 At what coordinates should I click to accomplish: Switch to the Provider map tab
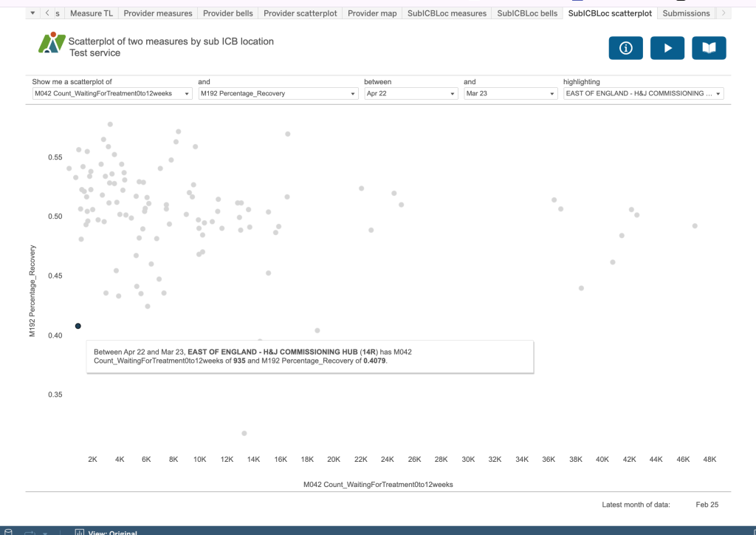pos(372,13)
